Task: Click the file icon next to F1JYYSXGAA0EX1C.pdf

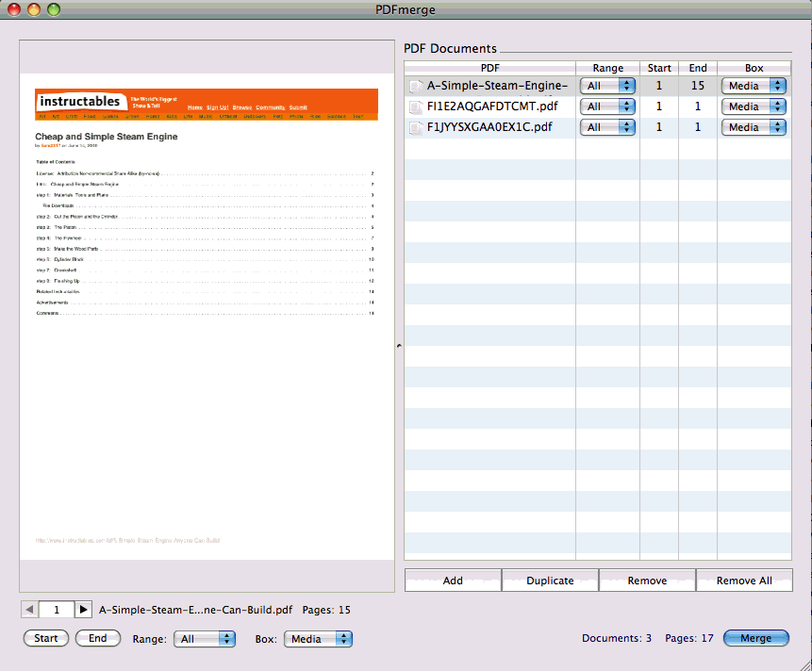Action: [415, 128]
